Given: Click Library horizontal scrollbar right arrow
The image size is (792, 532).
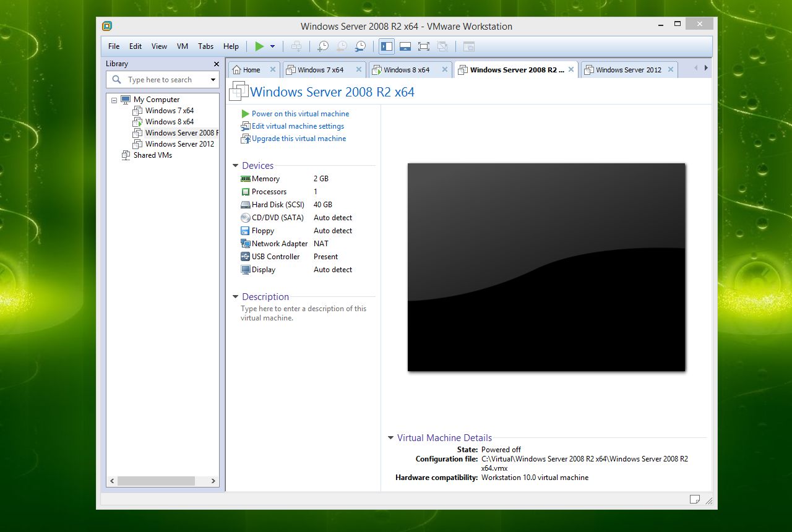Looking at the screenshot, I should (213, 481).
